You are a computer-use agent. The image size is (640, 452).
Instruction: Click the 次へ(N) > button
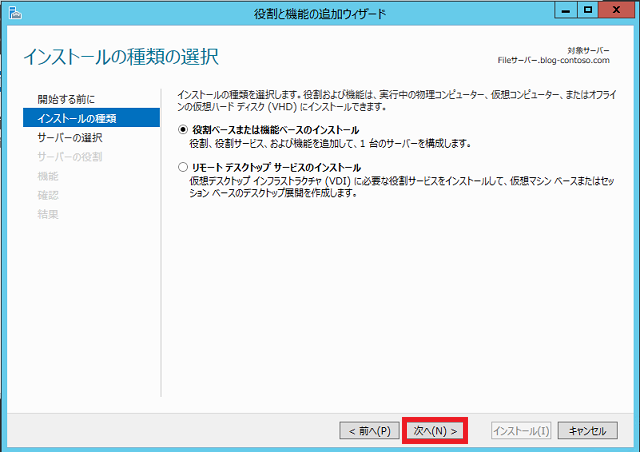435,430
